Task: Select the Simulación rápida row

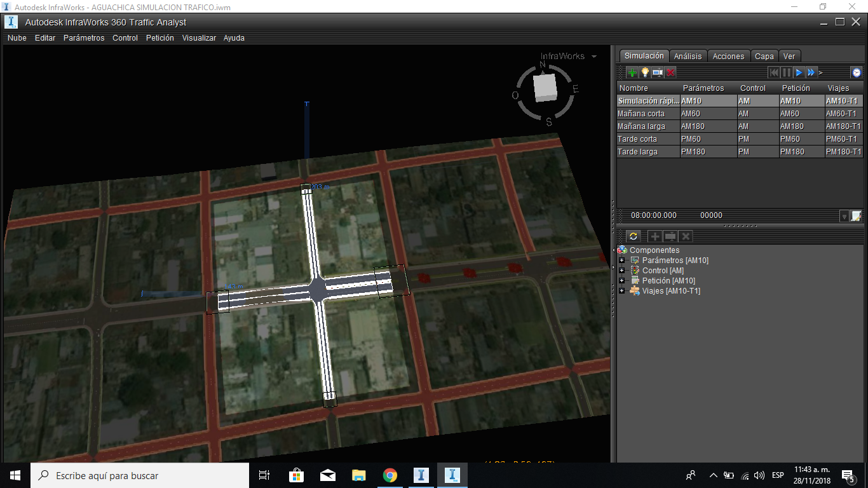Action: click(740, 101)
